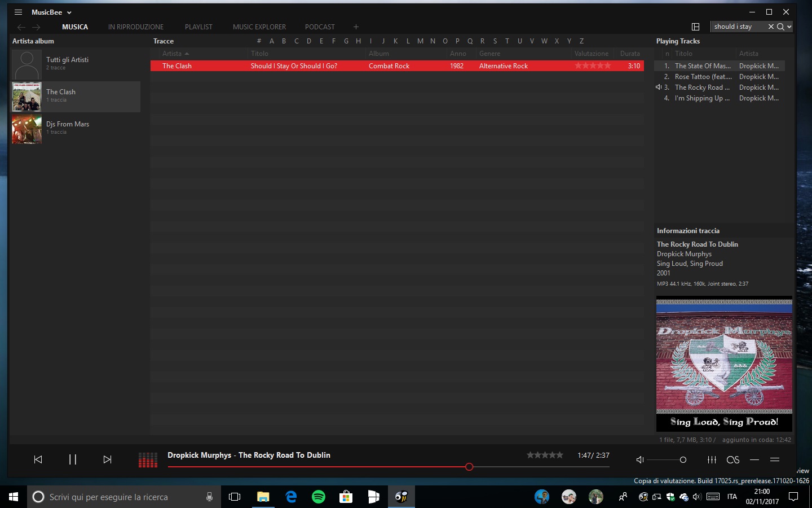Adjust the player volume slider knob
Viewport: 812px width, 508px height.
683,460
